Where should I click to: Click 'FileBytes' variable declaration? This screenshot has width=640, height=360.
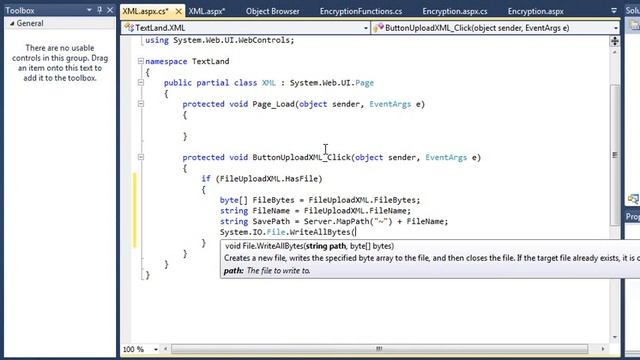coord(273,200)
